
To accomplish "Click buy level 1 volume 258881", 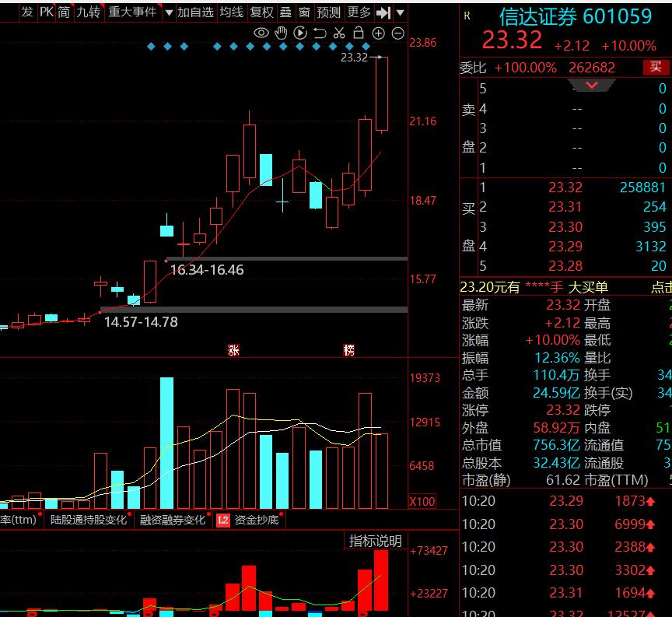I will [643, 188].
